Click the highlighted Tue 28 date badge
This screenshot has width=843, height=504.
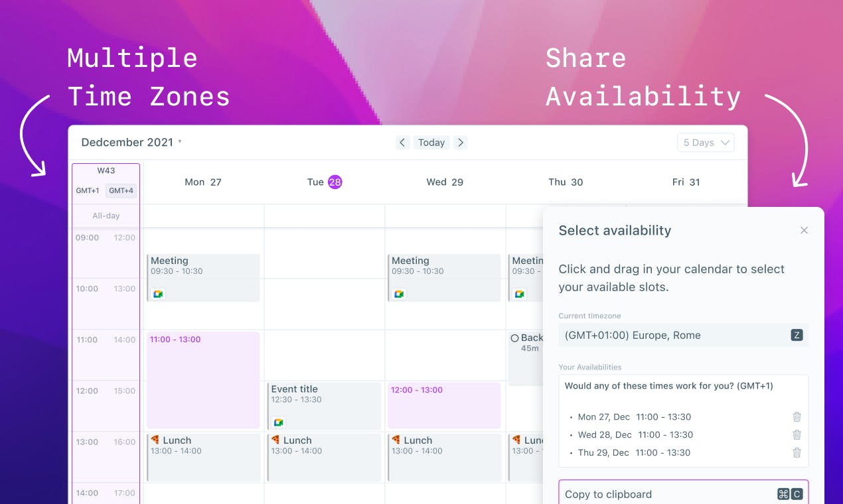pos(335,182)
